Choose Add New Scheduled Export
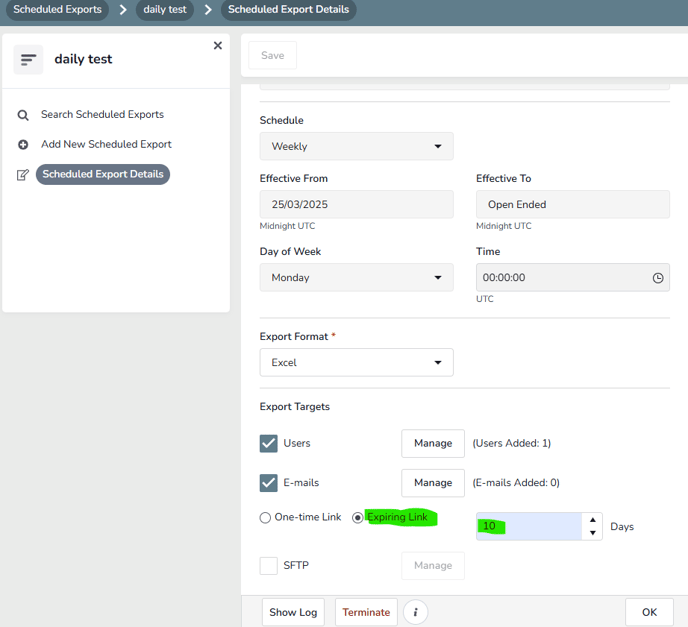 [106, 144]
